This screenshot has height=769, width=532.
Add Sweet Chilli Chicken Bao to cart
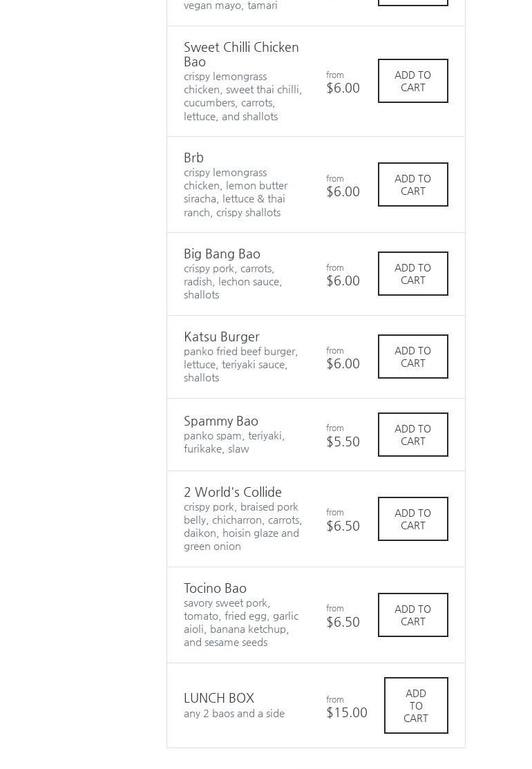tap(412, 81)
